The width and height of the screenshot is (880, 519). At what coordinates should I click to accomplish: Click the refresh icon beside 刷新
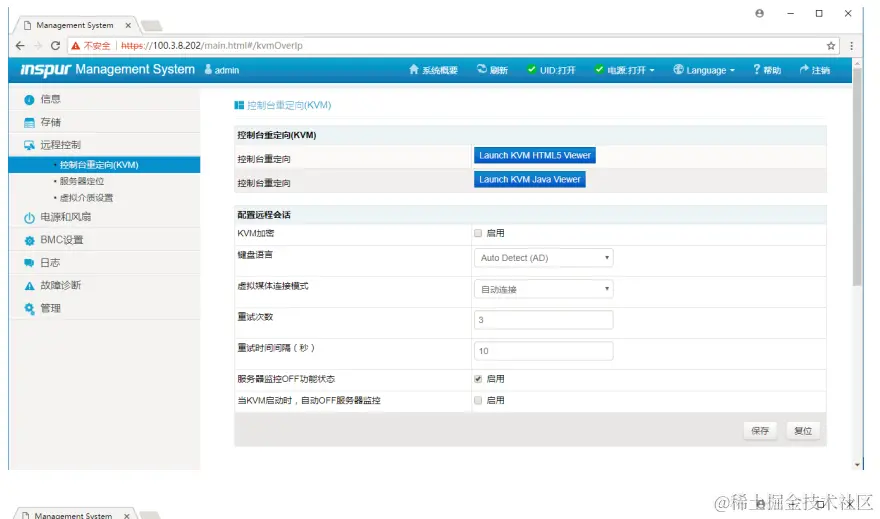[482, 69]
